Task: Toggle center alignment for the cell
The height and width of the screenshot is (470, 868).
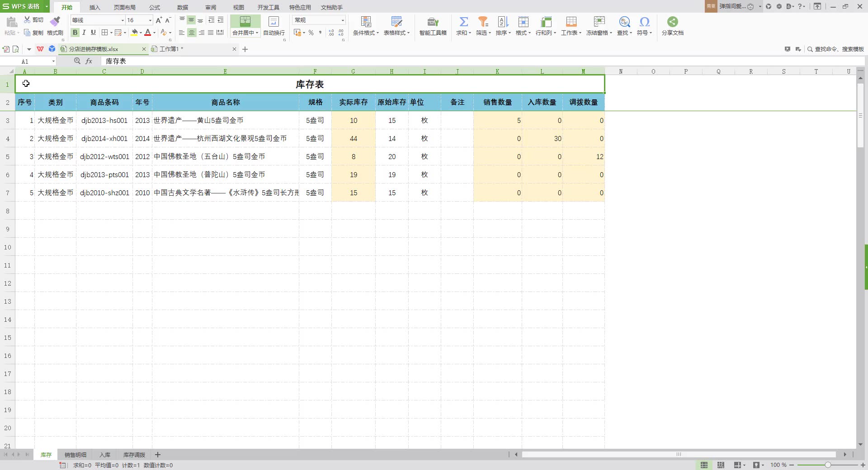Action: point(192,33)
